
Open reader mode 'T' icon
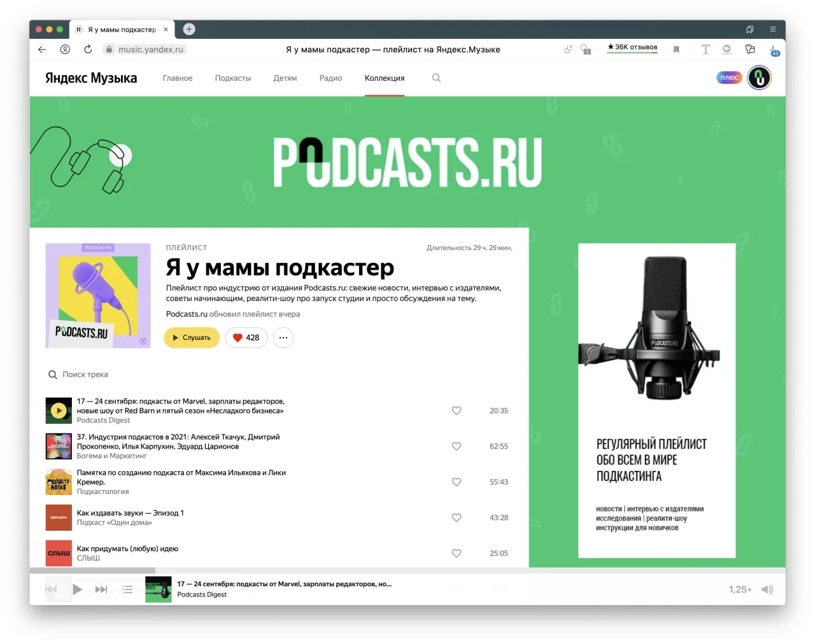tap(705, 50)
